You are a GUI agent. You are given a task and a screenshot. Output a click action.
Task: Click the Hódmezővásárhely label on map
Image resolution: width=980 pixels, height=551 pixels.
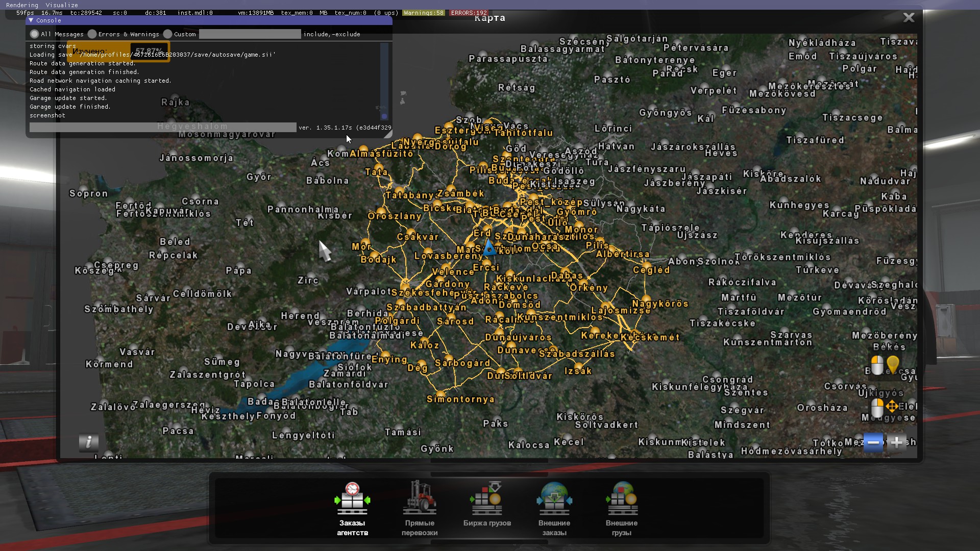(791, 451)
